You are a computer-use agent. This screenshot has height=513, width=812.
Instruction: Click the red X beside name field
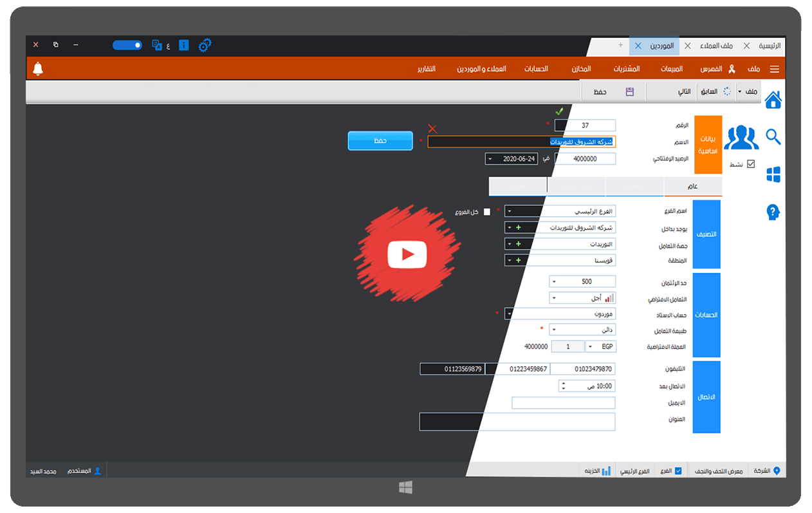(x=432, y=129)
